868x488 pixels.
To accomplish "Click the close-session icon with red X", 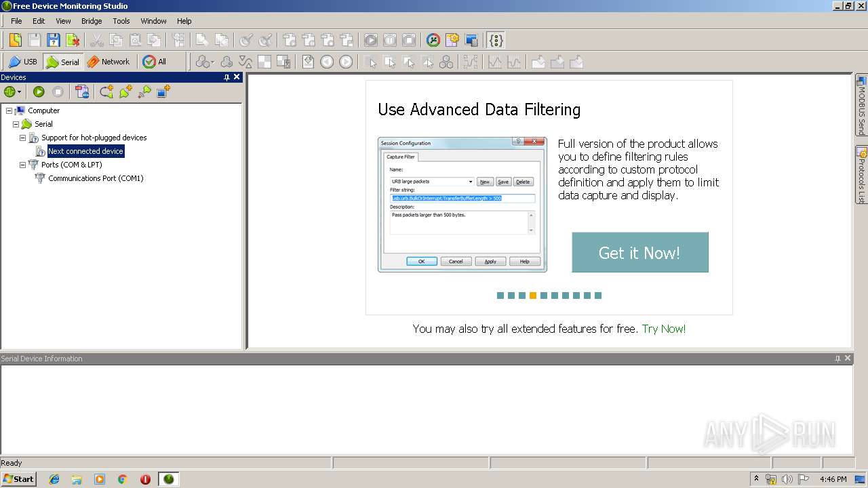I will [72, 40].
